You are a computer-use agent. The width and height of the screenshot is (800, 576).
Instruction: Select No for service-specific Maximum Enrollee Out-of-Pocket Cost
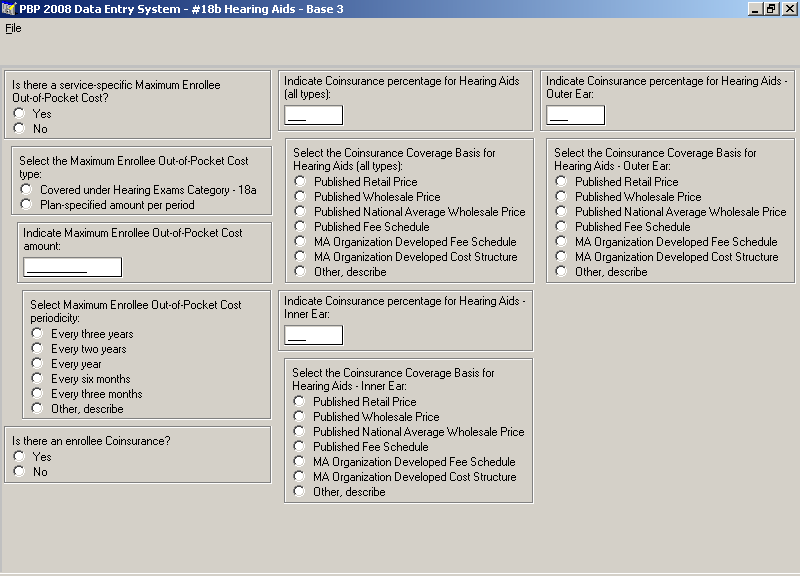pyautogui.click(x=19, y=128)
